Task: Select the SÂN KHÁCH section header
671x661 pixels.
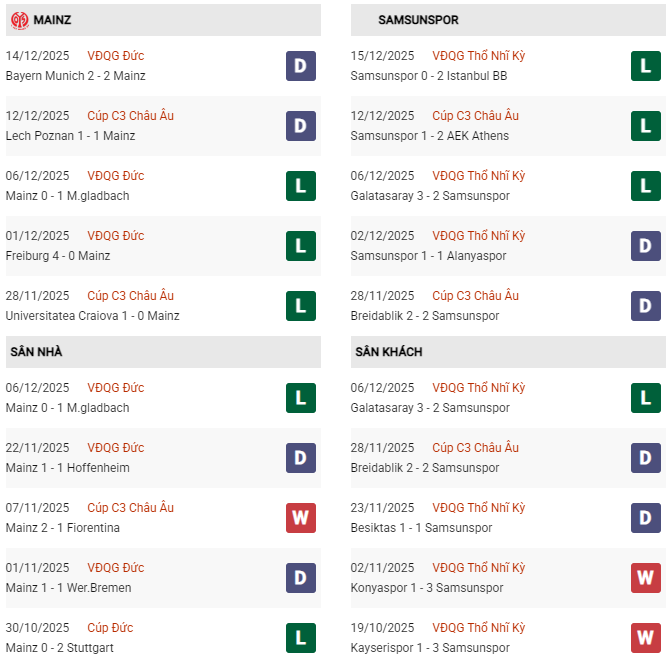Action: 388,352
